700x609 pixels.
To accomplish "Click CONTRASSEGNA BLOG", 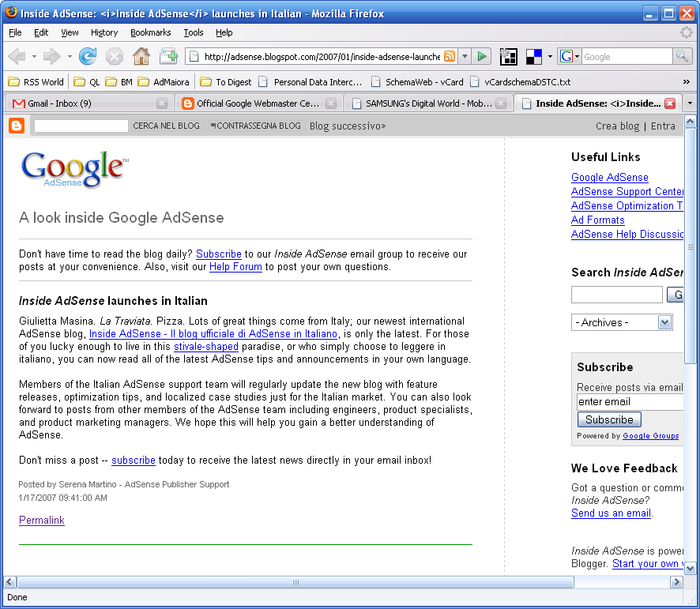I will point(256,126).
